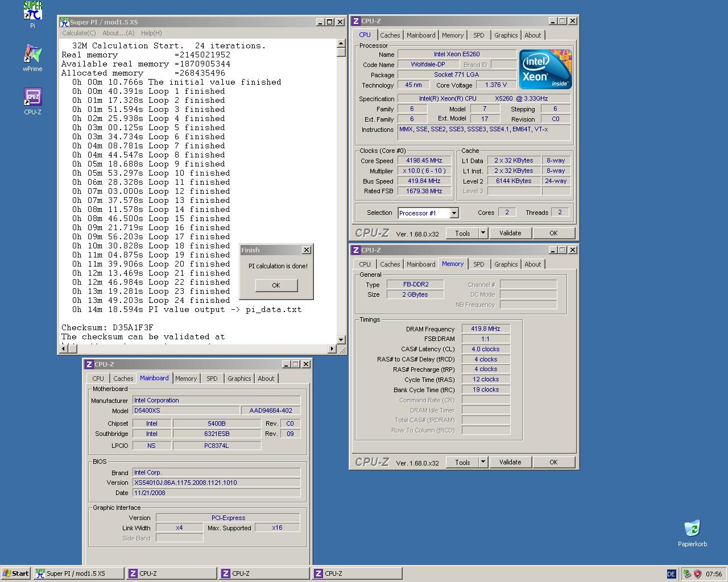The height and width of the screenshot is (582, 728).
Task: Switch to the third CPU-Z taskbar button
Action: click(x=357, y=573)
